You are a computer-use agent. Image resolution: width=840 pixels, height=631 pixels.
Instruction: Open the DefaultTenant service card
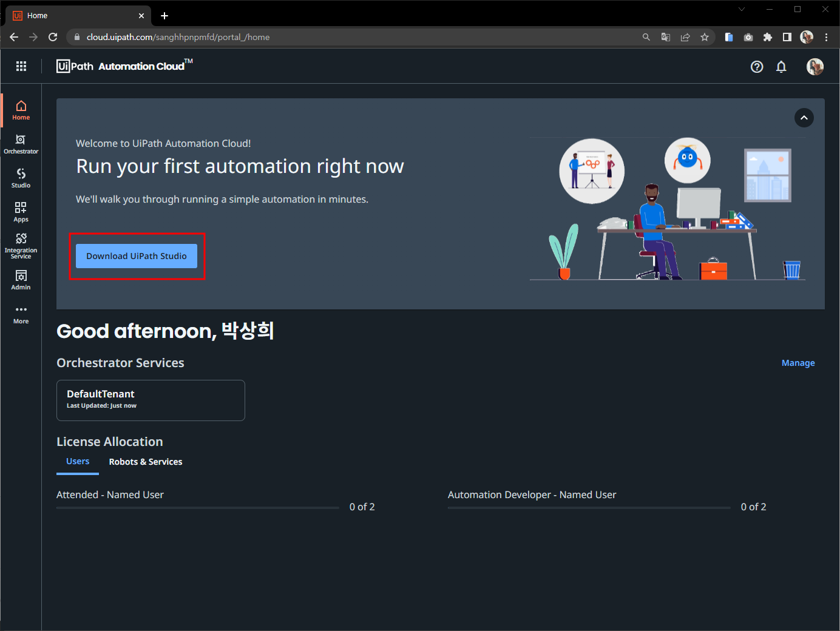pyautogui.click(x=151, y=400)
